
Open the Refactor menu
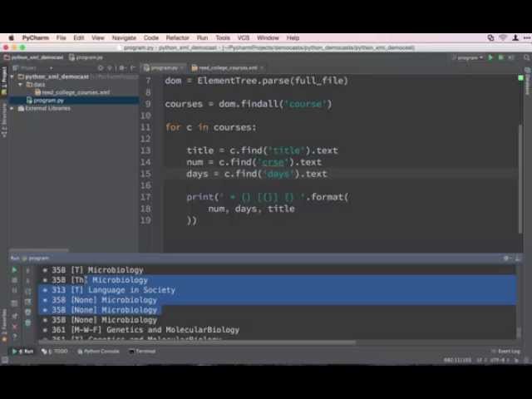[x=177, y=37]
